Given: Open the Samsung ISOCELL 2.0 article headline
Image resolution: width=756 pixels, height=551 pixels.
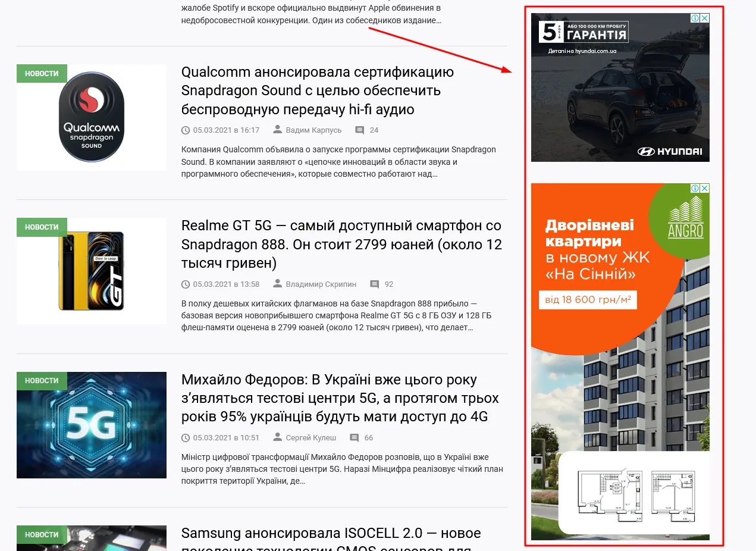Looking at the screenshot, I should pos(331,540).
